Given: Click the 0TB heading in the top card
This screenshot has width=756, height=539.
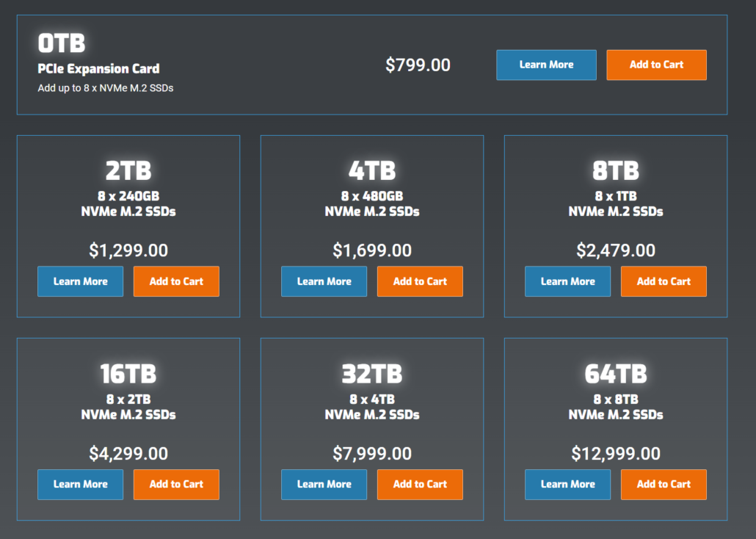Looking at the screenshot, I should [62, 43].
